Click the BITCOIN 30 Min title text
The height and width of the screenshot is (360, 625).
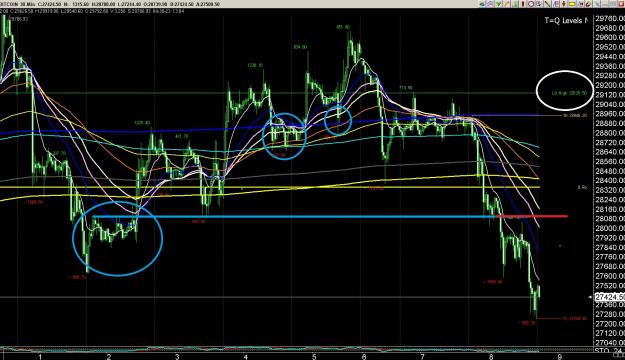[x=17, y=4]
